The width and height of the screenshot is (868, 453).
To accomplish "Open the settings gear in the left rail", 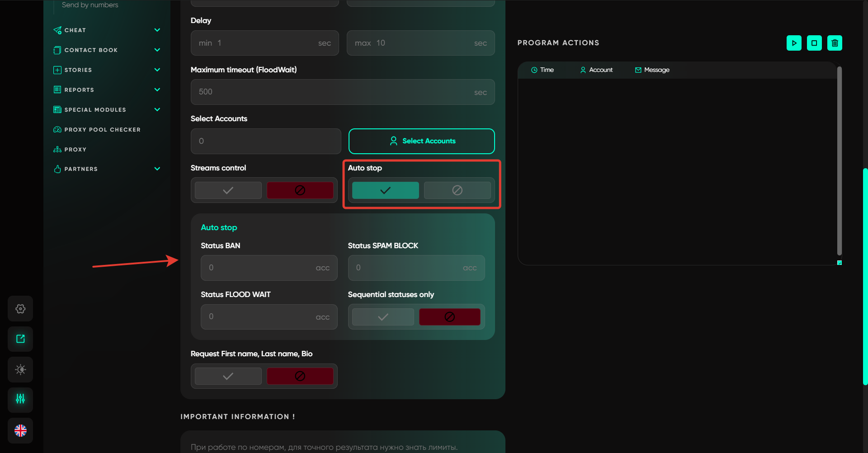I will [x=20, y=309].
